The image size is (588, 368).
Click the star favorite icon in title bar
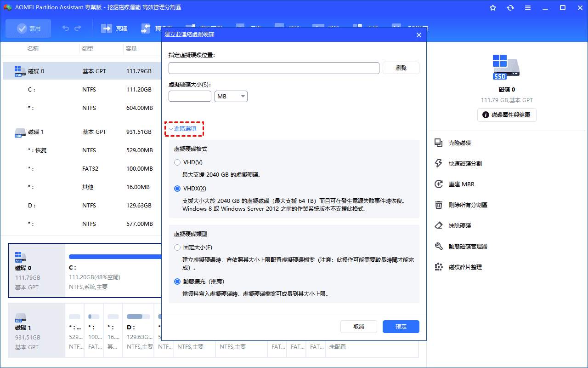tap(492, 7)
